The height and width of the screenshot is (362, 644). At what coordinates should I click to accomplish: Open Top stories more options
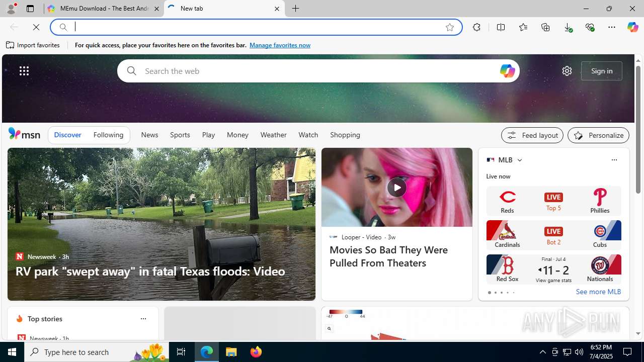coord(143,319)
